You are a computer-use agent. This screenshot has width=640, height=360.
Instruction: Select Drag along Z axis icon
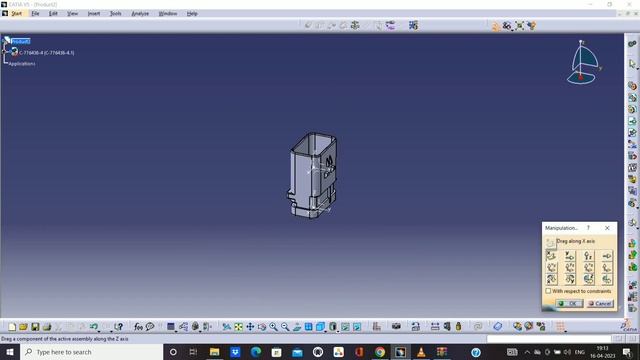pos(588,256)
